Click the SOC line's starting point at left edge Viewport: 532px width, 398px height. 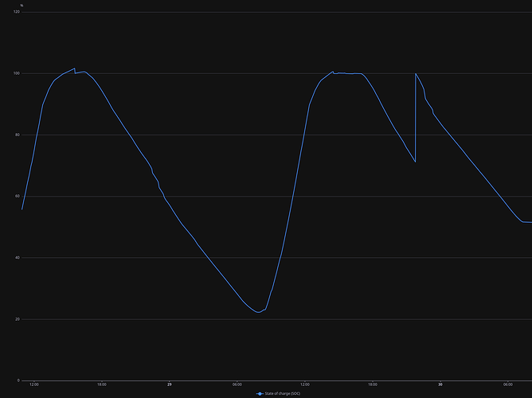point(22,209)
